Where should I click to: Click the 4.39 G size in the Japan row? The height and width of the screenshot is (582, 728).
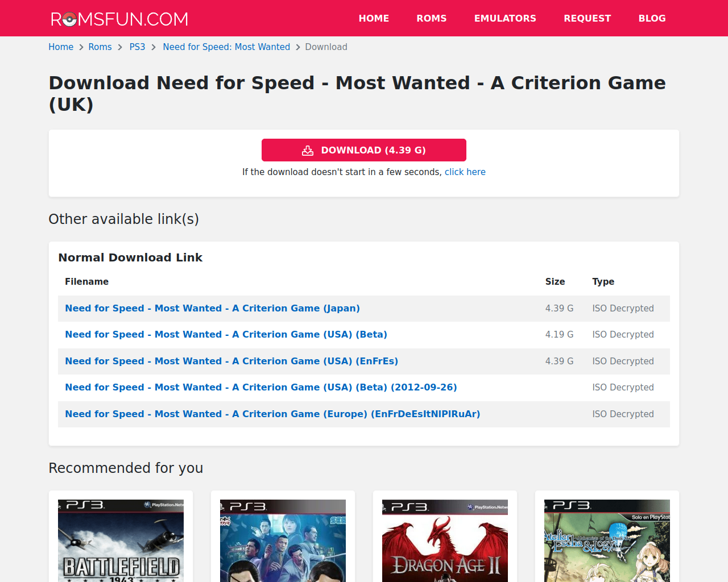coord(560,309)
